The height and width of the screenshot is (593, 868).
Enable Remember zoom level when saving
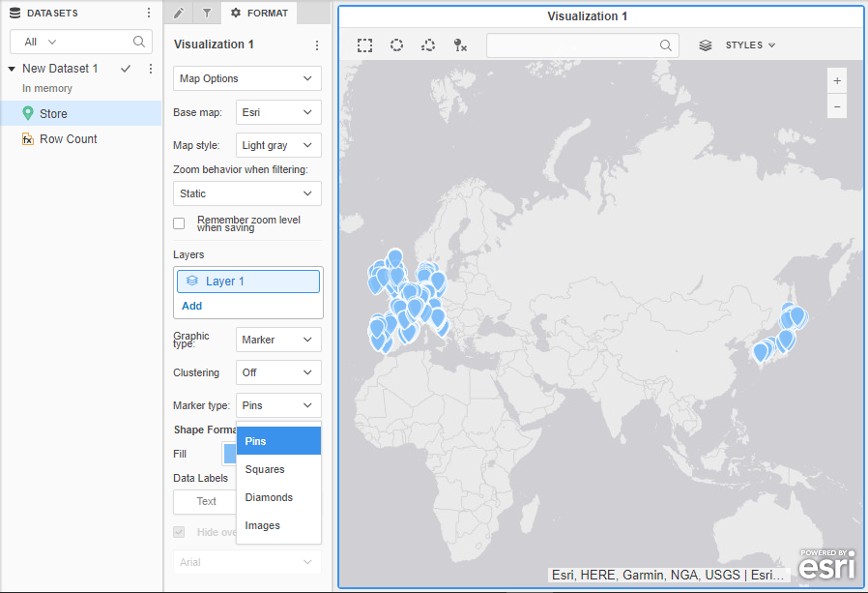[179, 223]
